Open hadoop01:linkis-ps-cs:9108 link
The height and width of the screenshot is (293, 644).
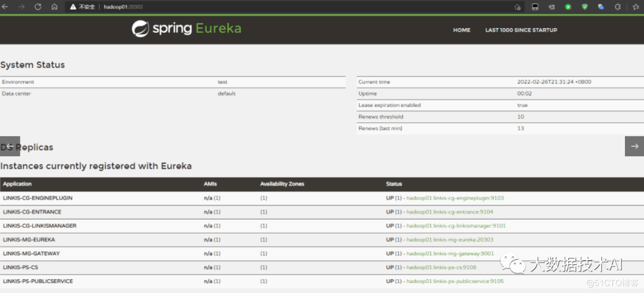(x=441, y=267)
